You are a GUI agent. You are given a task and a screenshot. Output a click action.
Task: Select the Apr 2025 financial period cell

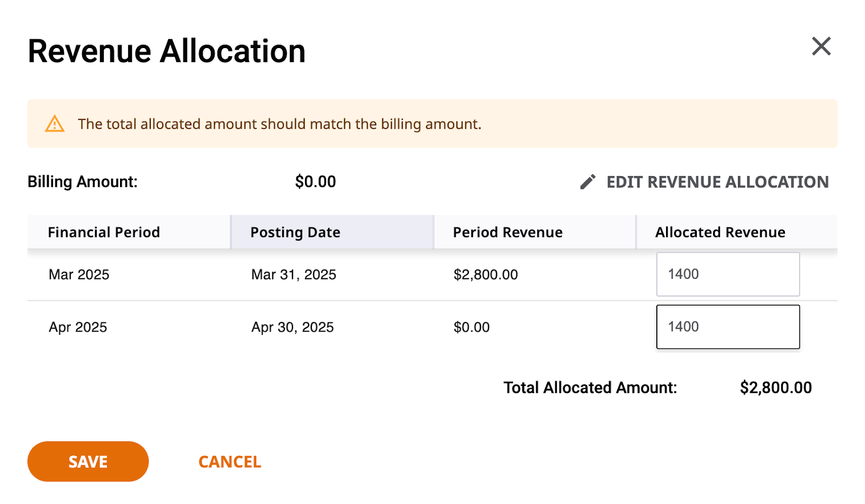point(78,327)
